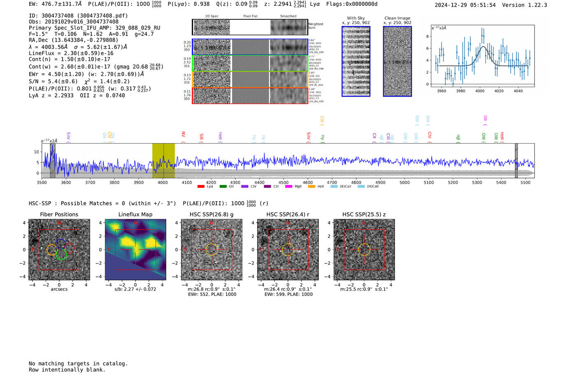Click the λ = 4003.56Å line
The height and width of the screenshot is (392, 576).
[x=78, y=47]
